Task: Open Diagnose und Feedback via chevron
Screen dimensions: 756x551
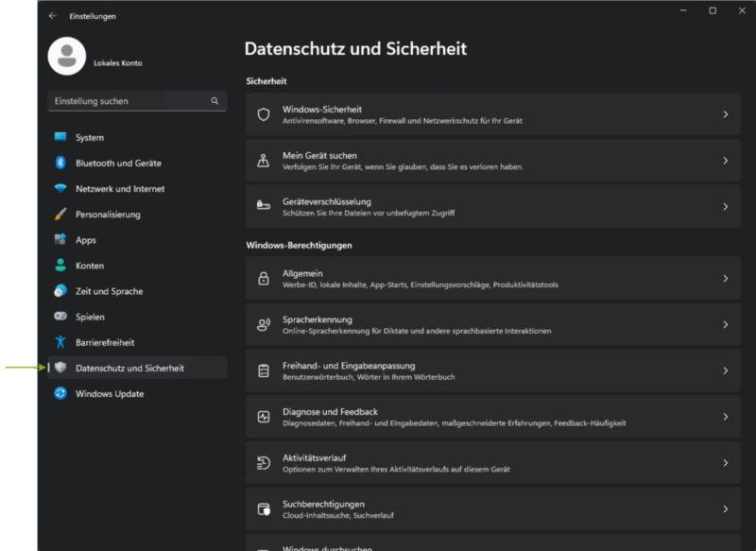Action: [x=725, y=417]
